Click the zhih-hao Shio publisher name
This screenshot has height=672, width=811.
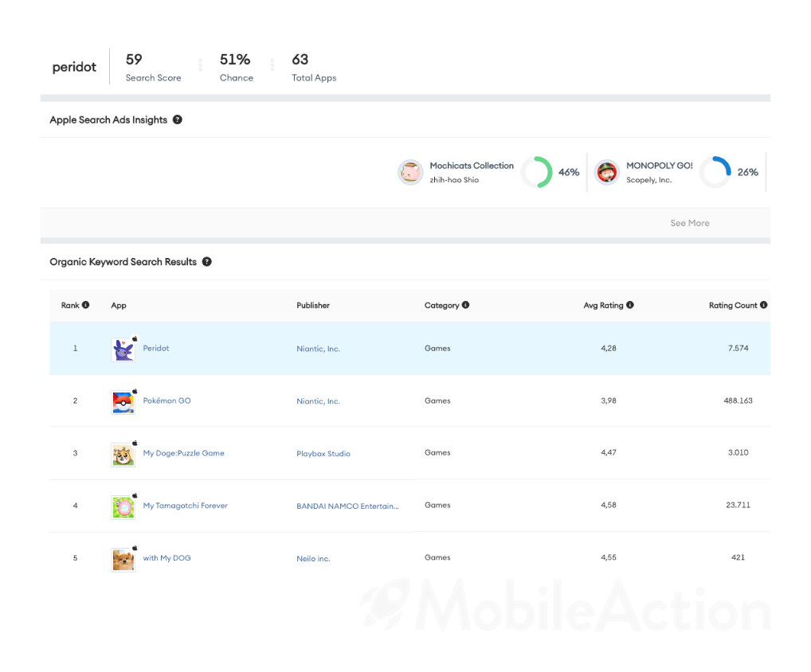(x=454, y=180)
